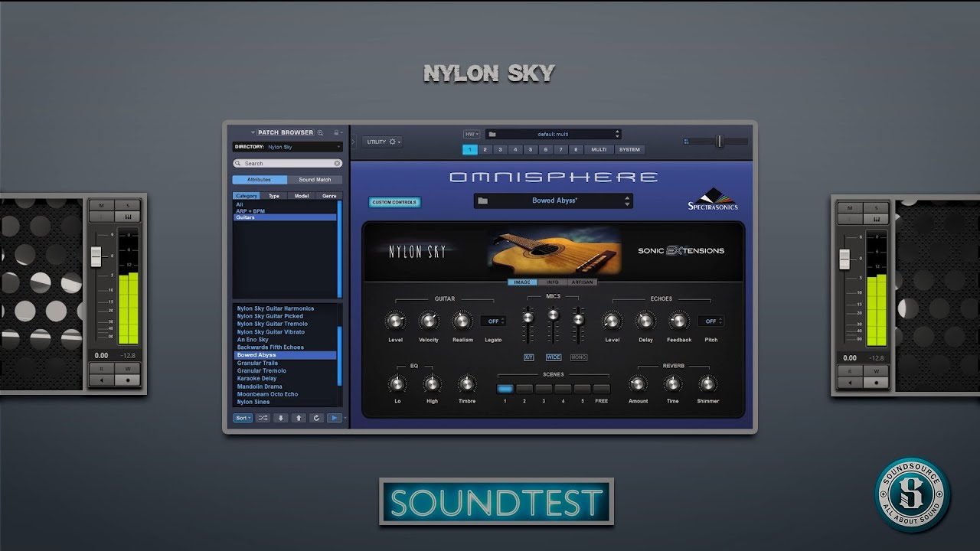The height and width of the screenshot is (551, 980).
Task: Clear the patch search field
Action: tap(337, 163)
